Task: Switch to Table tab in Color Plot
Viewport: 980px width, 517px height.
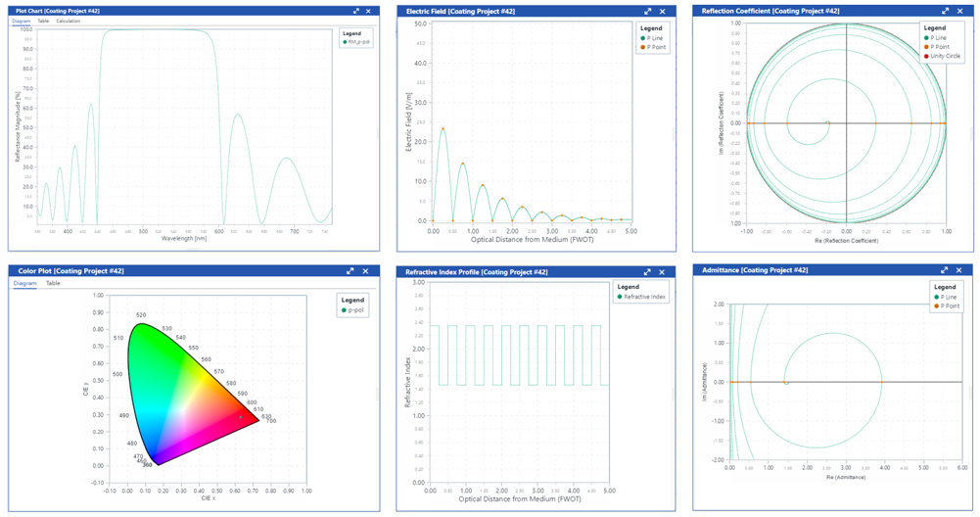Action: point(53,283)
